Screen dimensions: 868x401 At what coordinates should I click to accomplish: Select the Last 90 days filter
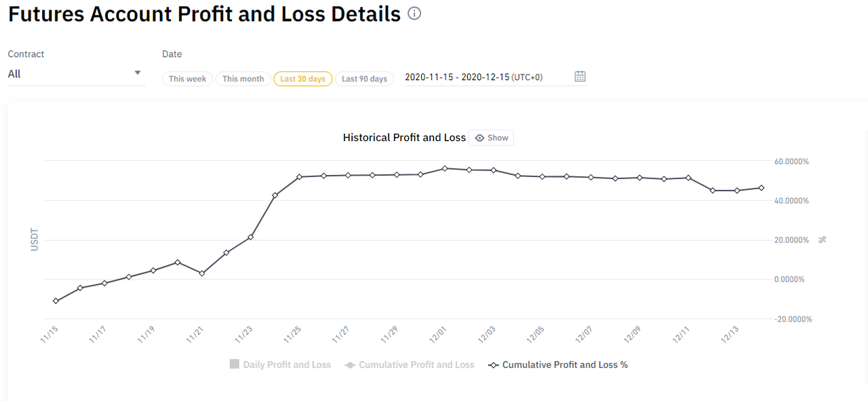[x=364, y=79]
